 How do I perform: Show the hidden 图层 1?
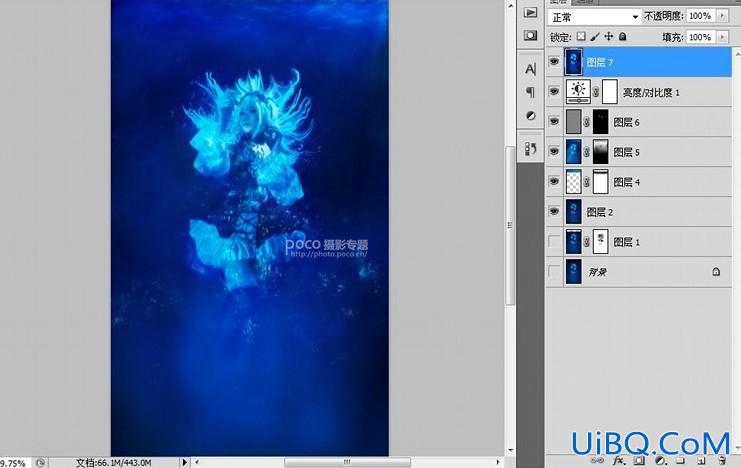click(x=554, y=242)
